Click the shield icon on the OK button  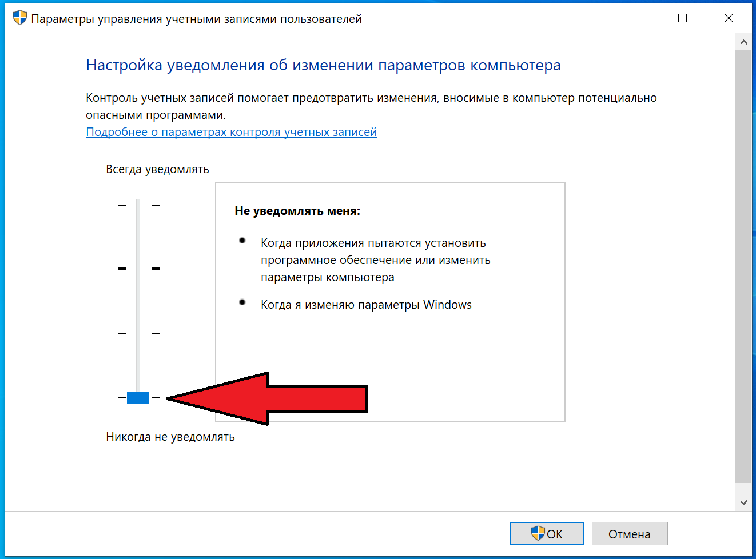click(x=538, y=533)
